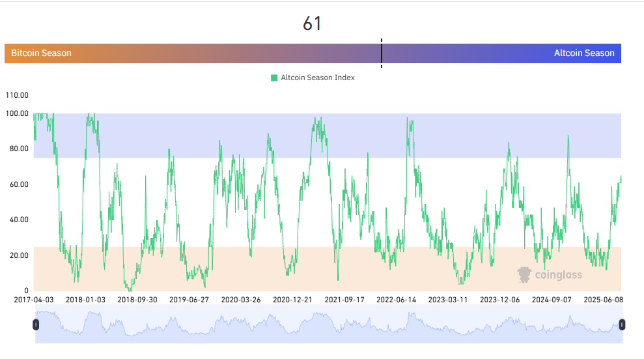Click the black marker on the season gradient bar
The image size is (644, 359).
[382, 53]
